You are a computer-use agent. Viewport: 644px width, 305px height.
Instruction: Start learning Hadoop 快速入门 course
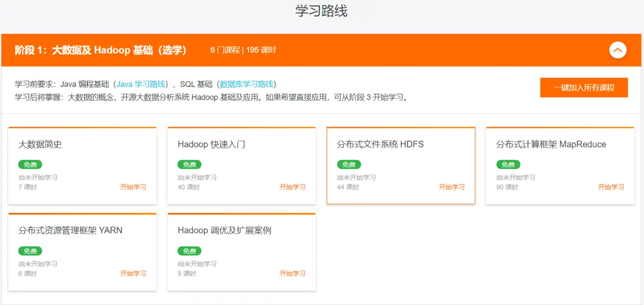(x=292, y=187)
